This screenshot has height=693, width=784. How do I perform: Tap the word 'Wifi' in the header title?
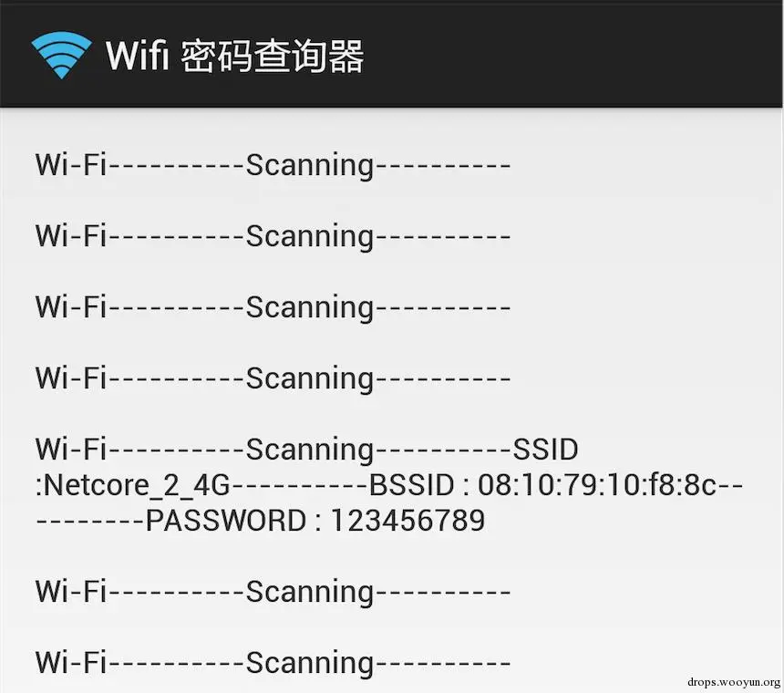pos(138,55)
